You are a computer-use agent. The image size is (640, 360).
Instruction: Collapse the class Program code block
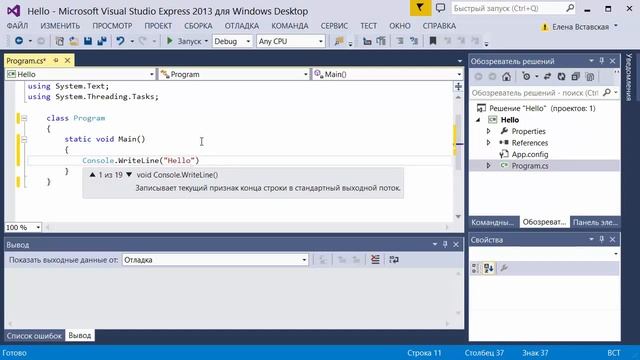pyautogui.click(x=24, y=118)
